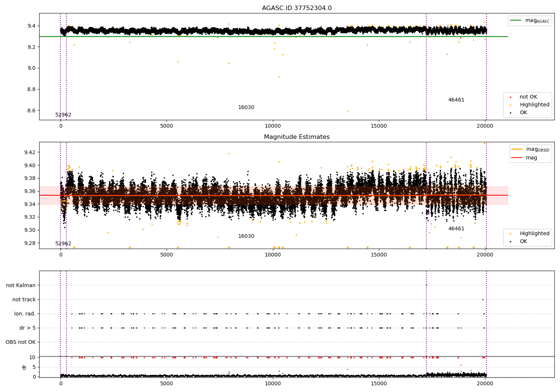Image resolution: width=560 pixels, height=392 pixels.
Task: Click the '9.34' y-tick in the middle plot
Action: coord(30,204)
